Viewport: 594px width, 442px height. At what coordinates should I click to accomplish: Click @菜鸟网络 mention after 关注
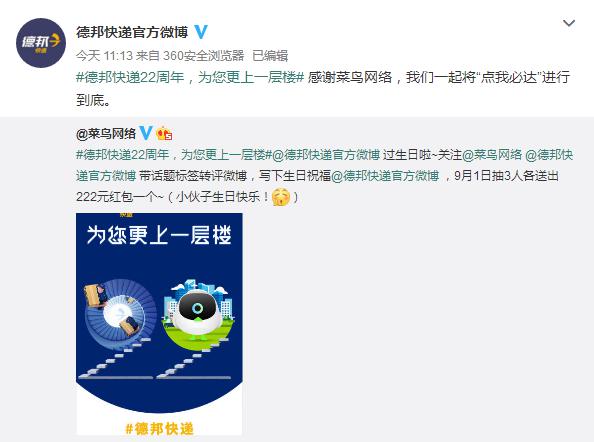click(x=492, y=155)
